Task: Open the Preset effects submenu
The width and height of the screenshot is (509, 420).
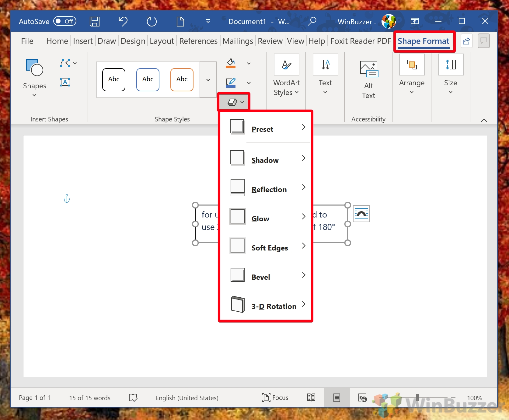Action: [266, 128]
